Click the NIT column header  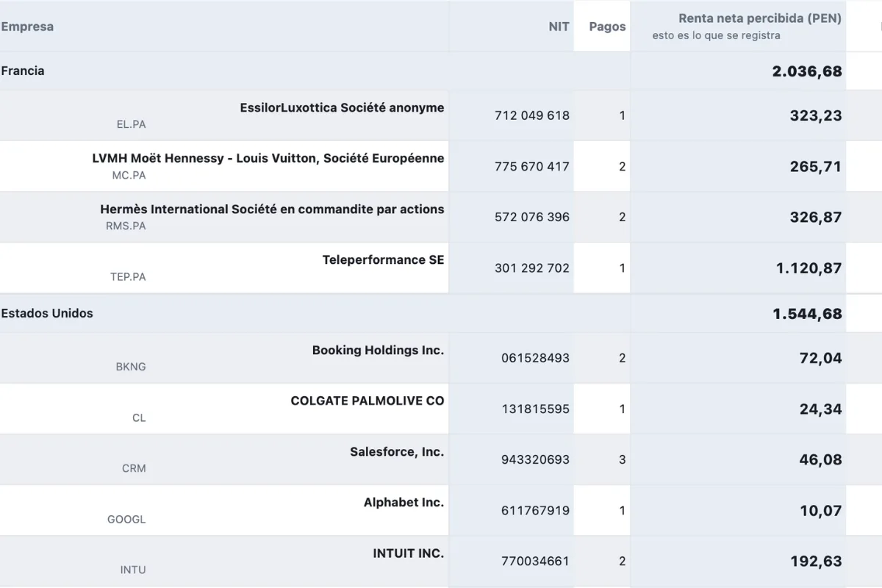point(559,26)
